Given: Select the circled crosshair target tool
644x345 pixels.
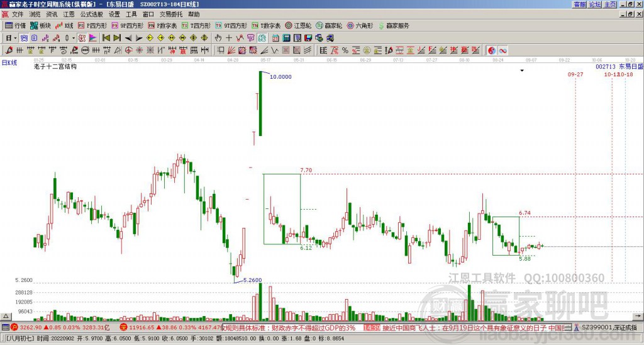Looking at the screenshot, I should click(x=128, y=50).
